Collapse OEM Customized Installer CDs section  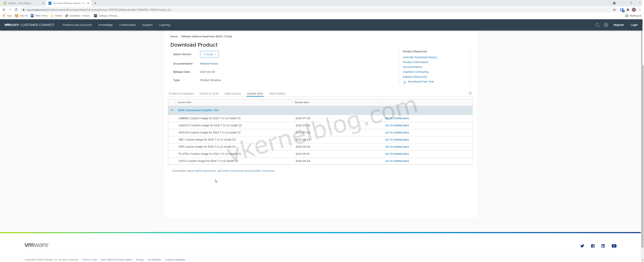point(172,110)
